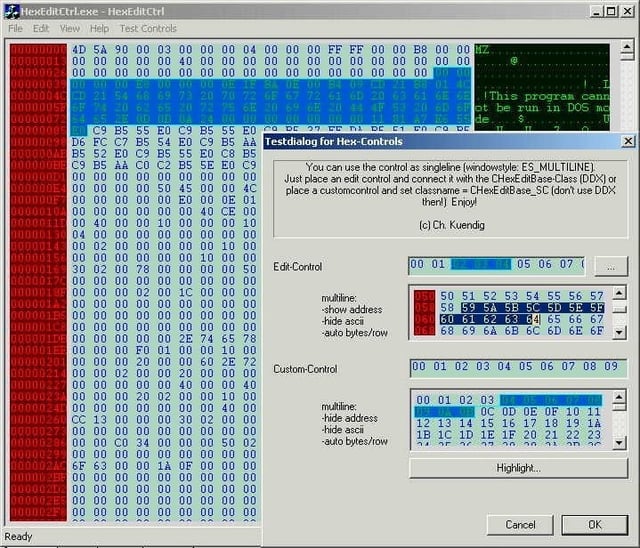Click scroll-up arrow of hide-address multiline control
The height and width of the screenshot is (548, 640).
point(619,397)
